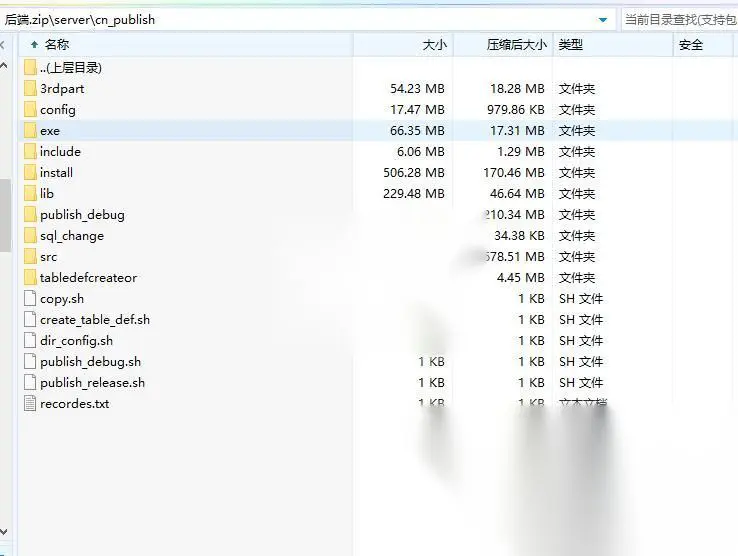The height and width of the screenshot is (556, 738).
Task: Select the exe folder icon
Action: (x=30, y=130)
